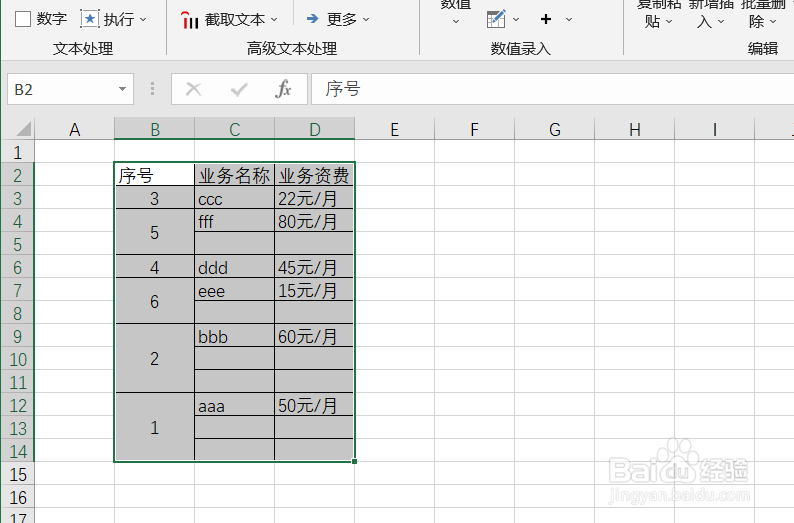794x523 pixels.
Task: Click the table edit pencil icon
Action: (x=496, y=19)
